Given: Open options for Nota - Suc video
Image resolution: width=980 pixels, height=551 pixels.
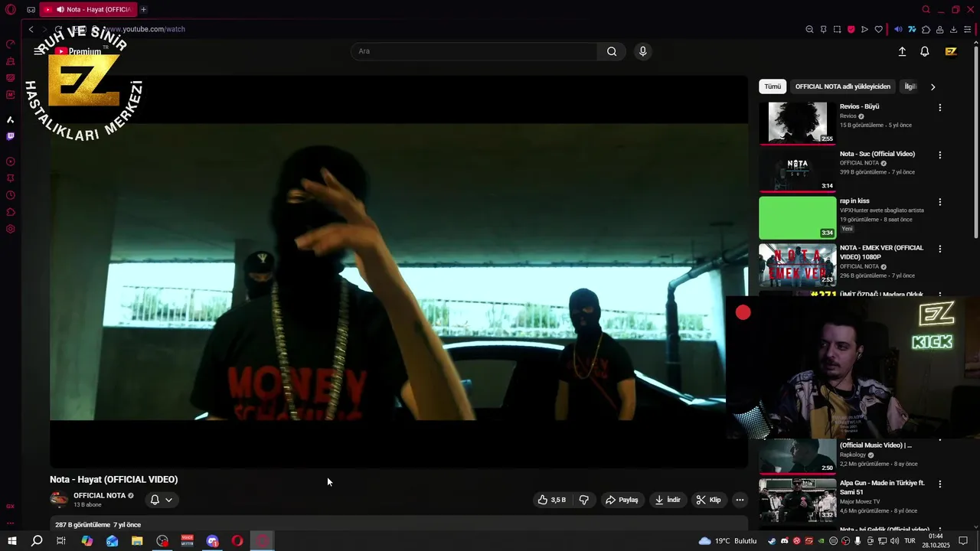Looking at the screenshot, I should click(940, 155).
